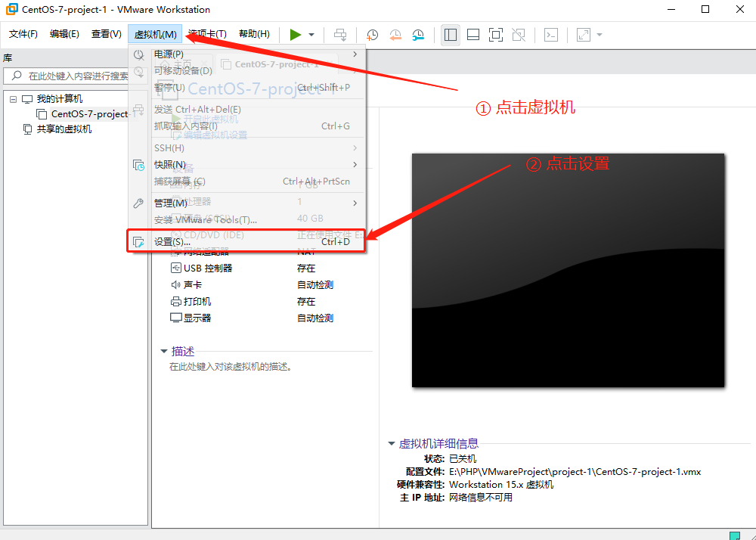Click the unity mode toolbar icon
Screen dimensions: 756x540
(x=519, y=35)
